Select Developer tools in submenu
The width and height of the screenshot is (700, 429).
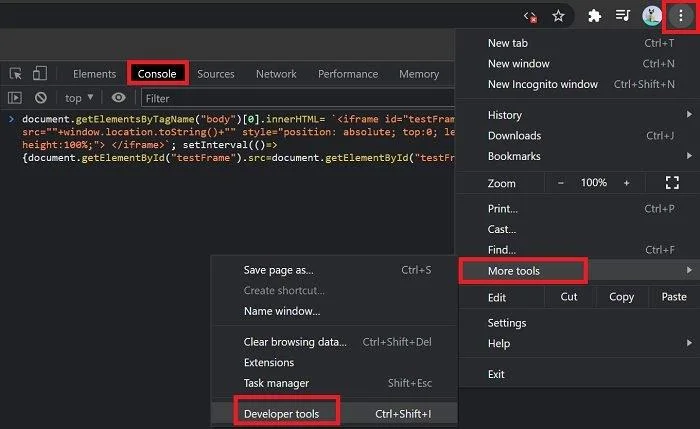click(334, 414)
